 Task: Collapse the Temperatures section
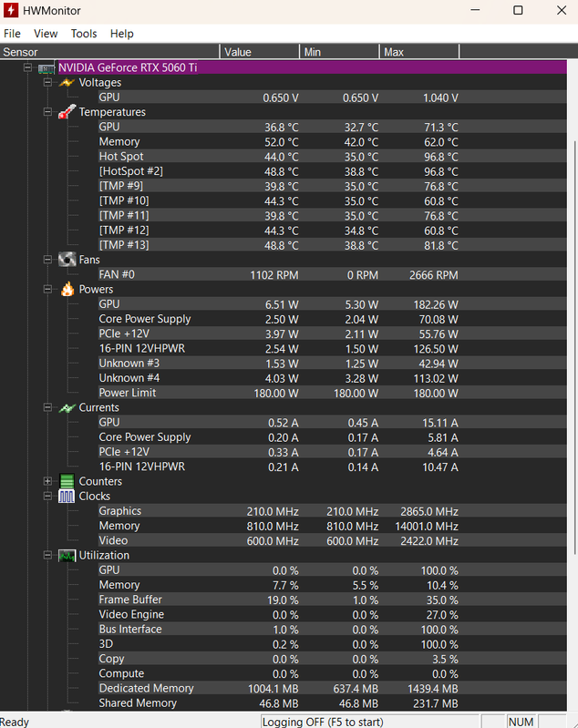pyautogui.click(x=47, y=112)
